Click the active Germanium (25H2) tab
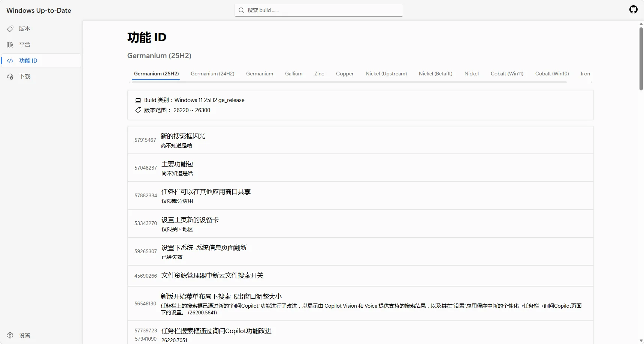 pos(156,74)
